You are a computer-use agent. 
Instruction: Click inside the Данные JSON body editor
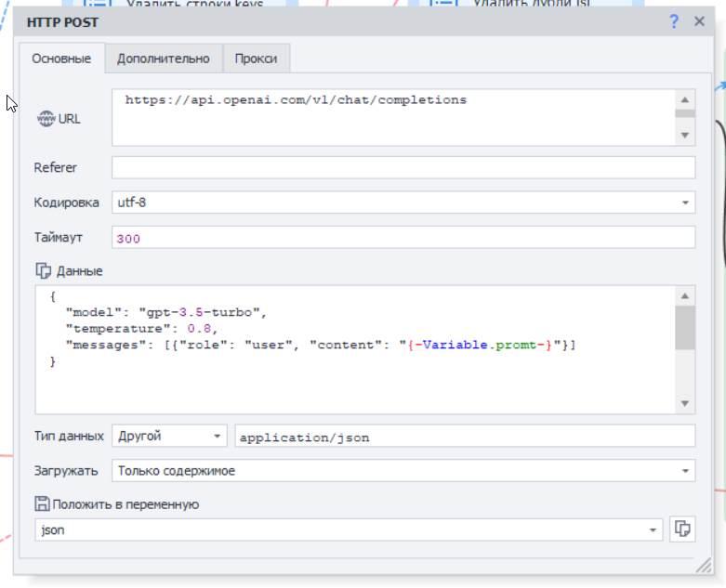point(355,350)
